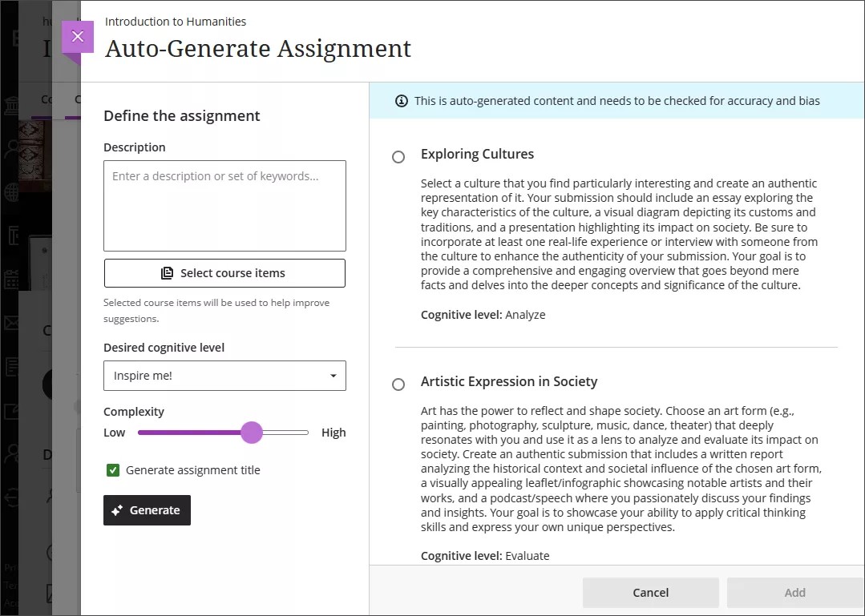The image size is (865, 616).
Task: Cancel the auto-generate assignment dialog
Action: (x=650, y=593)
